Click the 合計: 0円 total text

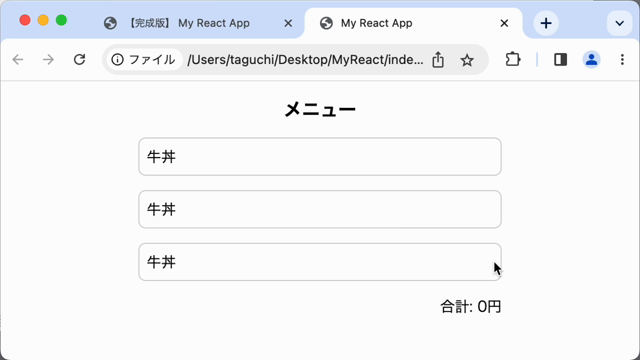click(471, 307)
